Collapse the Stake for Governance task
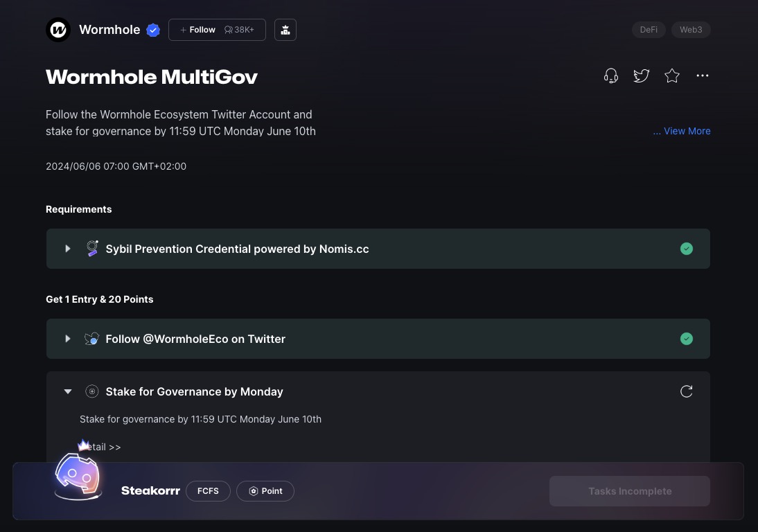758x532 pixels. pos(67,391)
